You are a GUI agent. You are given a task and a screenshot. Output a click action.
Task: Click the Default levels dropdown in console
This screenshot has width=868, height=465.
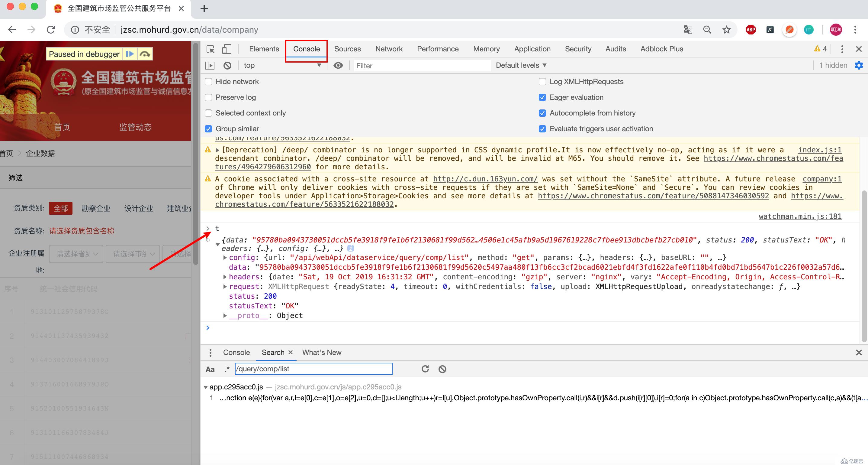pyautogui.click(x=520, y=65)
